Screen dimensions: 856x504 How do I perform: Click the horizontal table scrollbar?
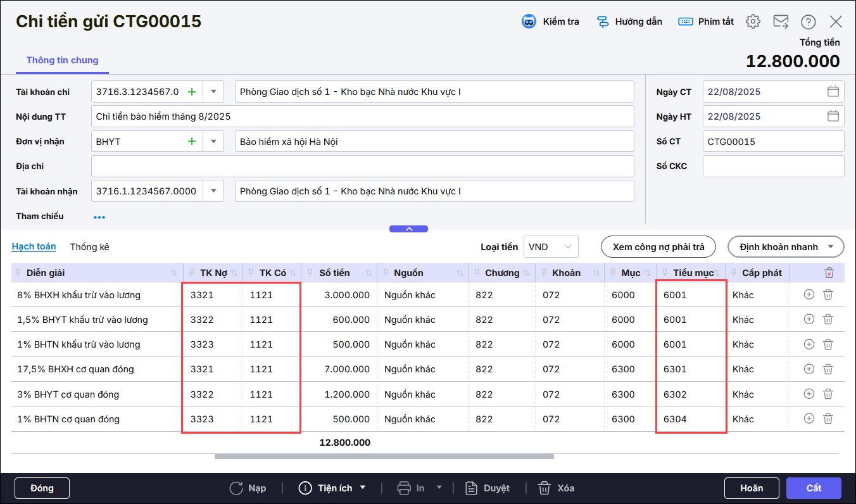[x=384, y=456]
